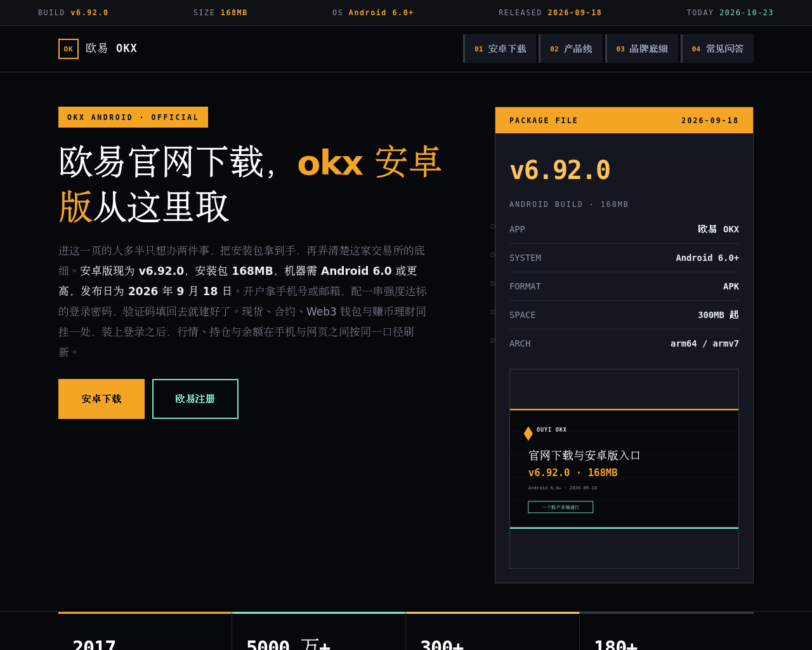Click the 一个账户多端通行 button in preview
812x650 pixels.
coord(561,507)
